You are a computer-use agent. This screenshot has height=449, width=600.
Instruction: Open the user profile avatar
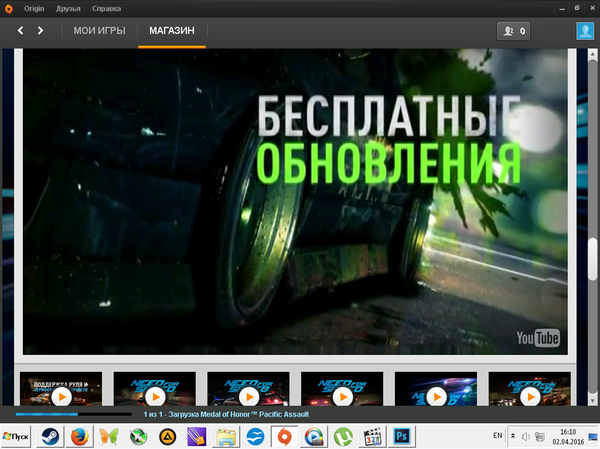[585, 31]
